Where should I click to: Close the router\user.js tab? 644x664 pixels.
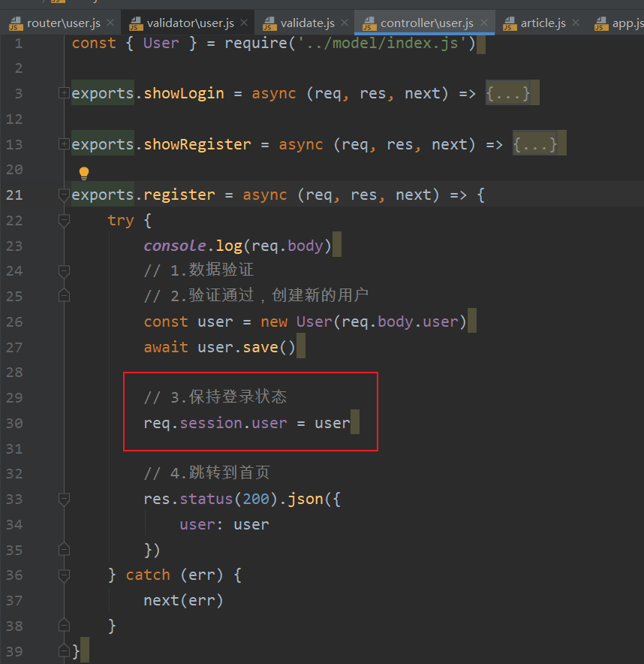tap(110, 23)
